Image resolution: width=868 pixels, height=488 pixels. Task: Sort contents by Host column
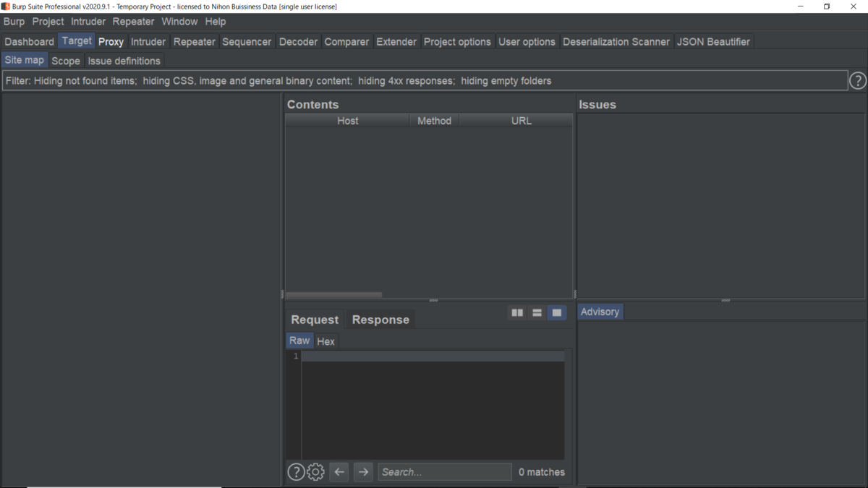(347, 121)
